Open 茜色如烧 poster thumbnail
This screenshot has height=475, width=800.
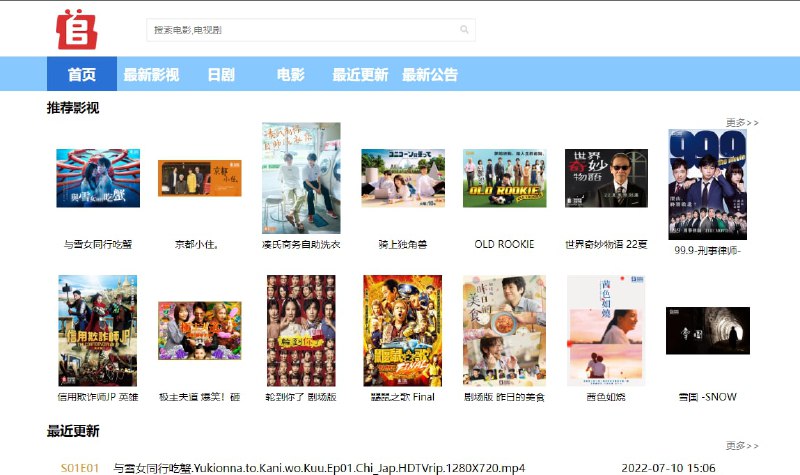tap(606, 331)
